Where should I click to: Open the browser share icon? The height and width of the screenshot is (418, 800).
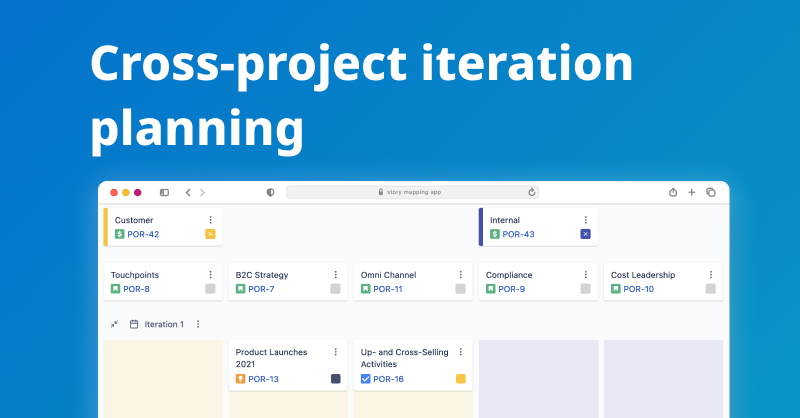[x=673, y=192]
